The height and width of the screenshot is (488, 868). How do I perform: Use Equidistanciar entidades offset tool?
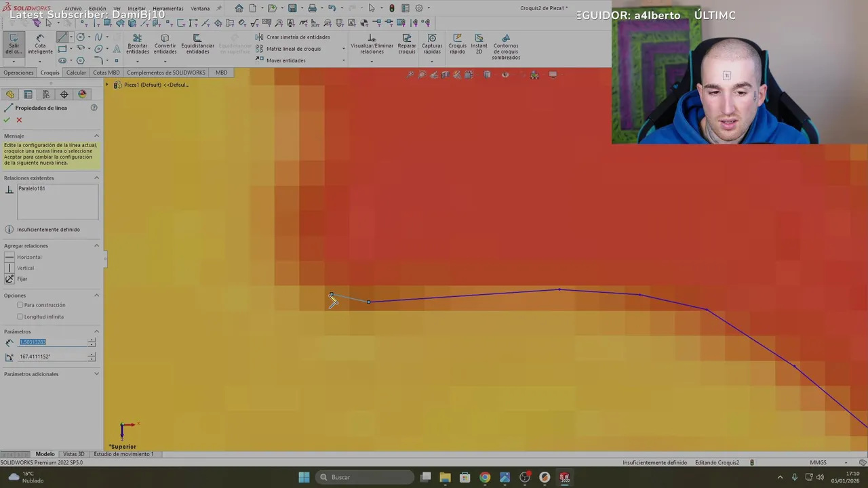197,45
